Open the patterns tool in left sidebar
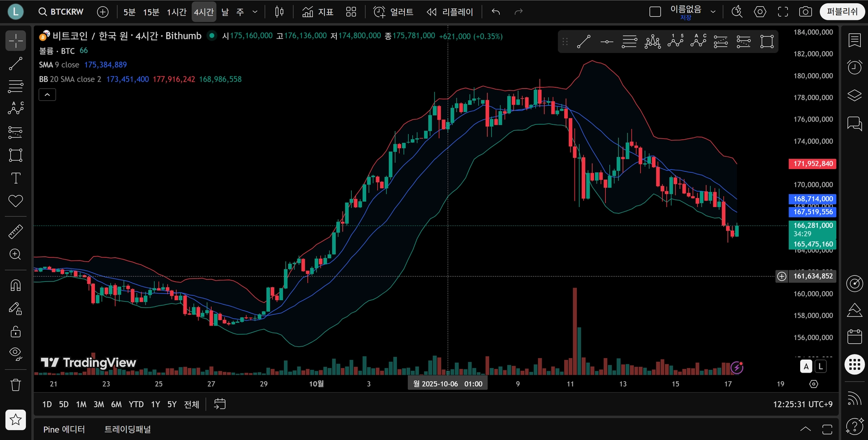868x440 pixels. point(15,108)
